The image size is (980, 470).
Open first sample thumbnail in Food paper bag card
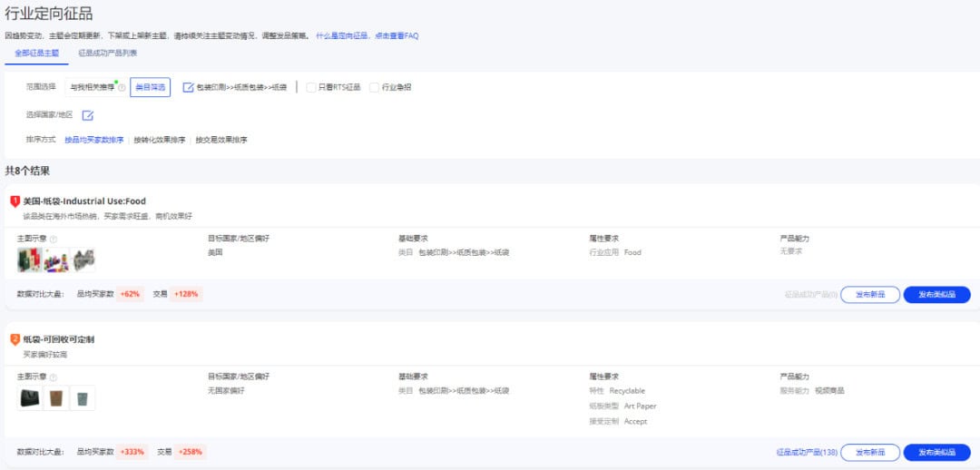click(x=29, y=259)
